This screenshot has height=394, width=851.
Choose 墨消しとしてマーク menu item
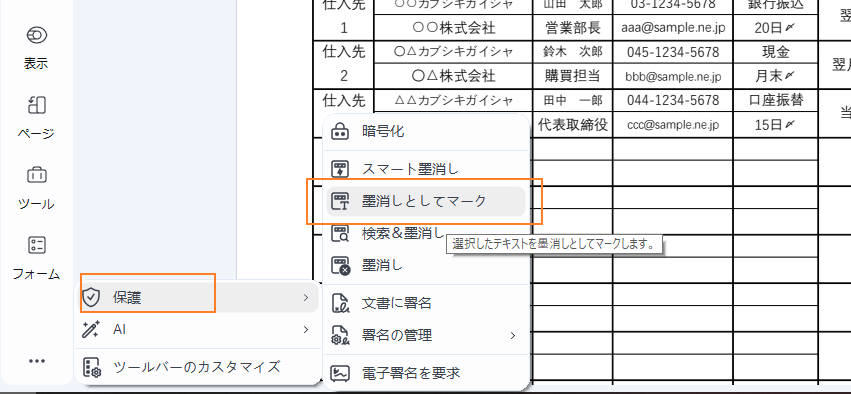426,201
